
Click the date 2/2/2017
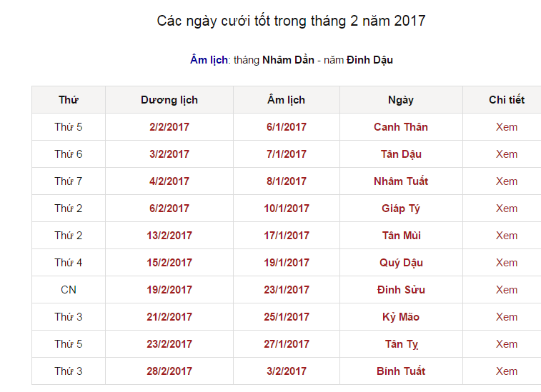[169, 127]
